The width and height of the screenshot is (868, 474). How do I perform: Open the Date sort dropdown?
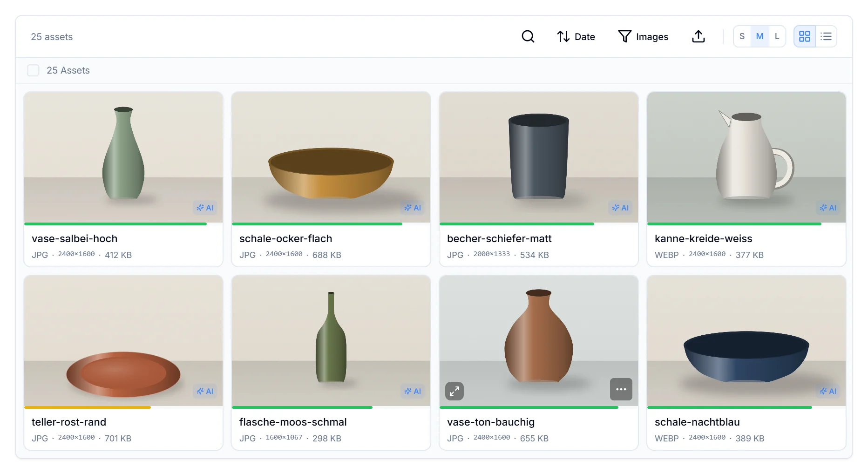pos(576,36)
